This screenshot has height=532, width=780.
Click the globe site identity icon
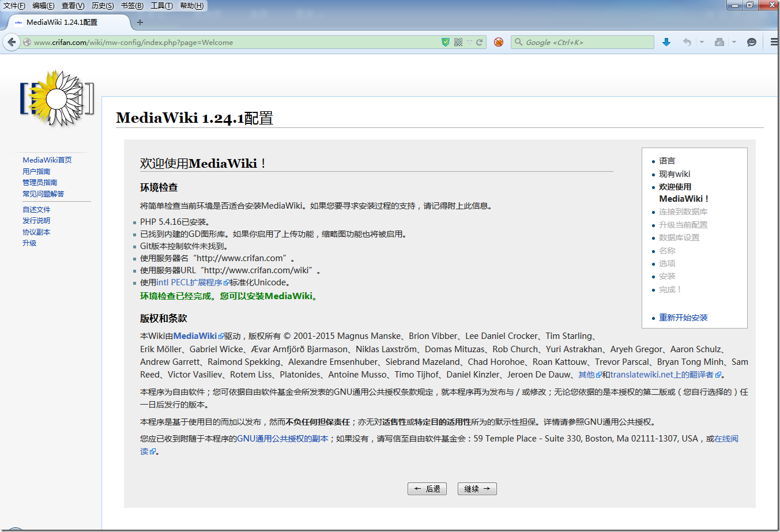(x=27, y=42)
